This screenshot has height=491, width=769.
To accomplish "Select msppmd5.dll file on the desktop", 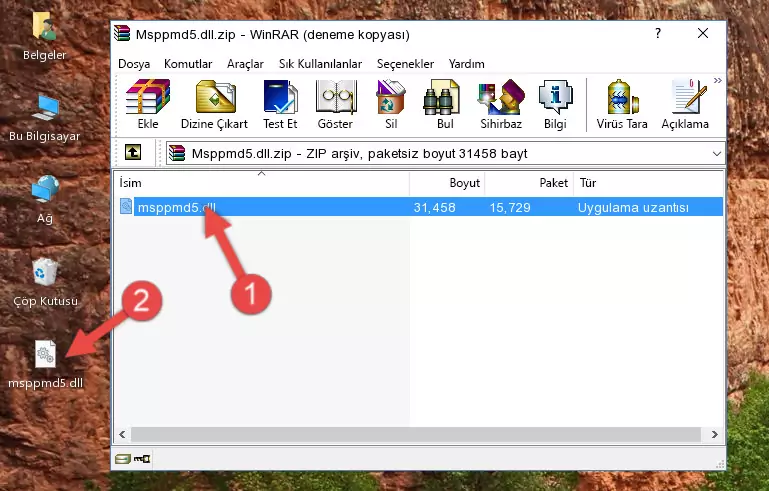I will [x=46, y=365].
